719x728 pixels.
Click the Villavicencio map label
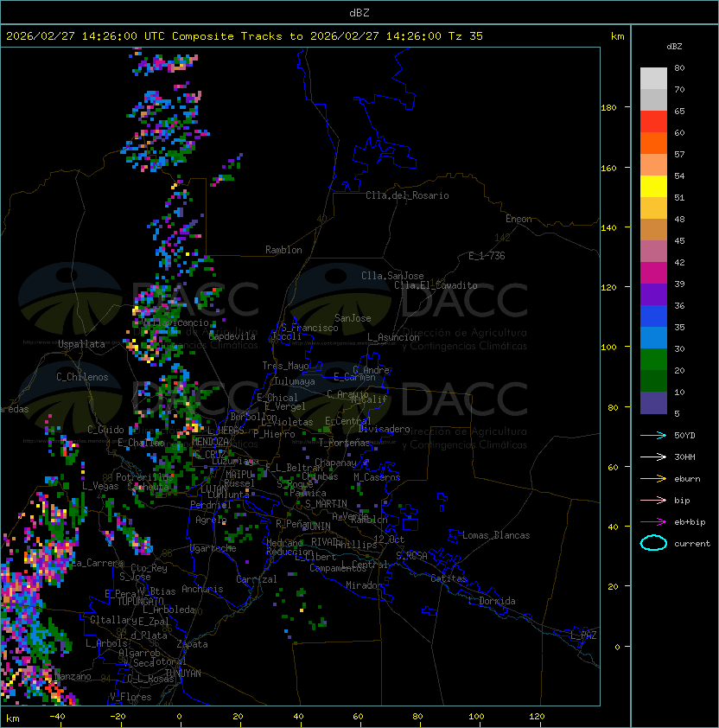(175, 322)
